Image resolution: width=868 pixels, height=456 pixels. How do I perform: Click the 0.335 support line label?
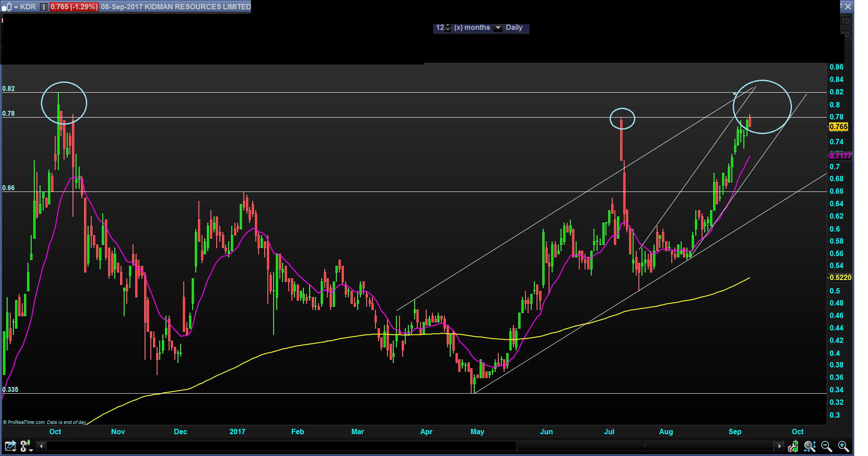(x=10, y=390)
